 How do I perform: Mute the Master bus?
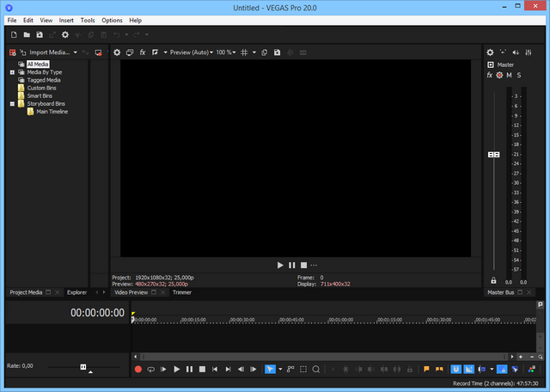pos(509,75)
